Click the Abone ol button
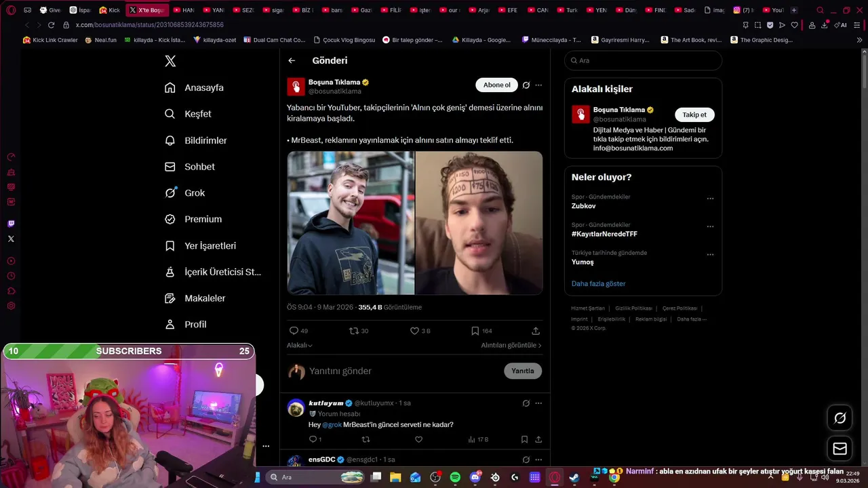 coord(496,85)
